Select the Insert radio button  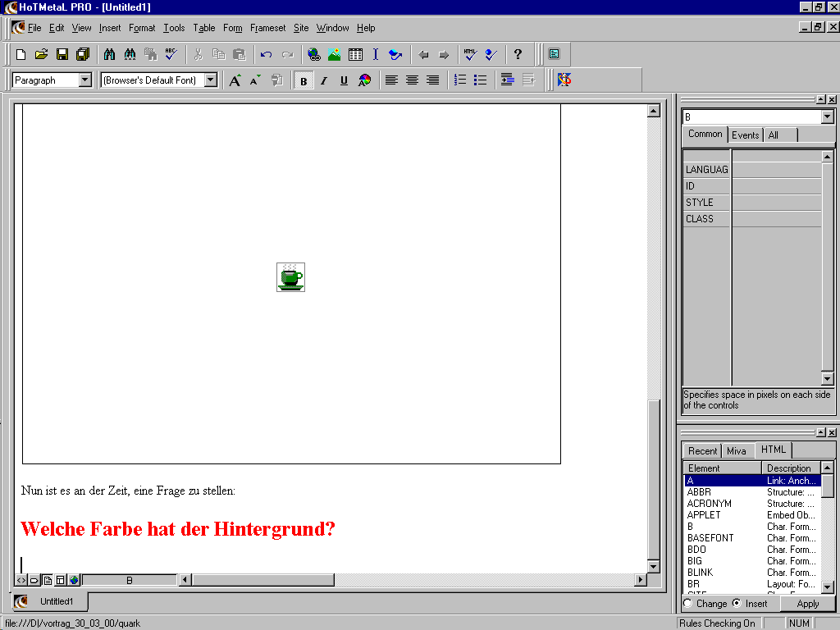(x=736, y=604)
